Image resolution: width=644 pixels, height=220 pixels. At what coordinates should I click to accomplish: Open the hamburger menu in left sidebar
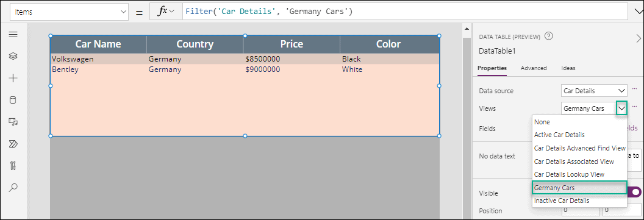pos(13,35)
